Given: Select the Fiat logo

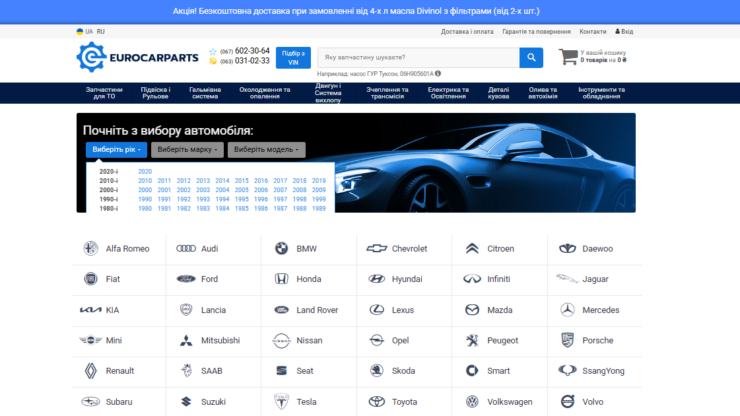Looking at the screenshot, I should 91,279.
